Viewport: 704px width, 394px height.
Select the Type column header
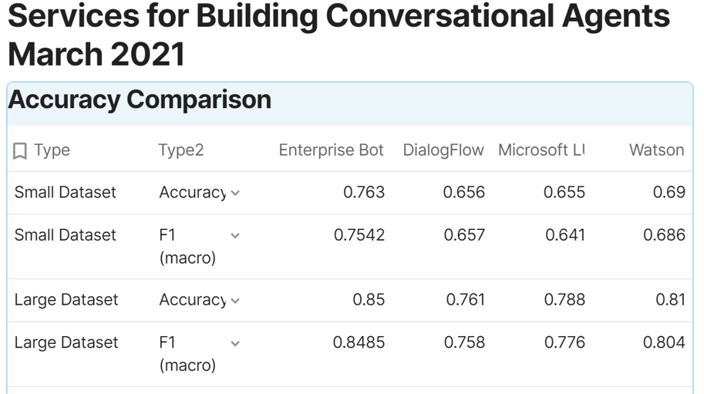click(x=52, y=150)
